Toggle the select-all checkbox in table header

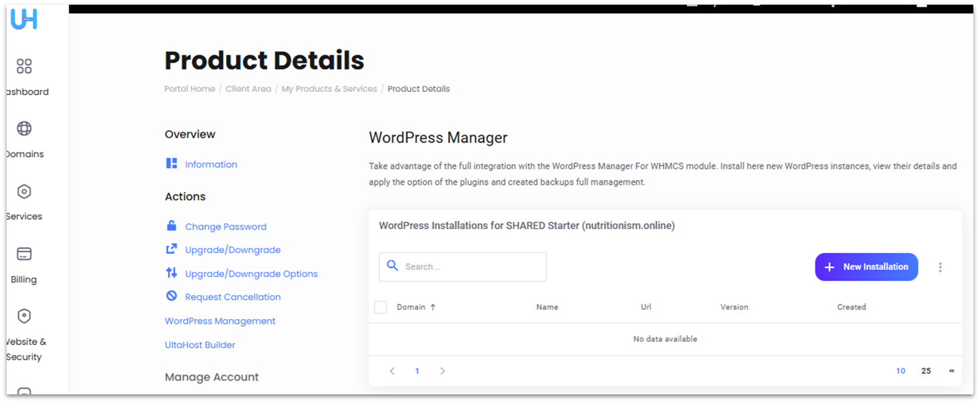381,307
